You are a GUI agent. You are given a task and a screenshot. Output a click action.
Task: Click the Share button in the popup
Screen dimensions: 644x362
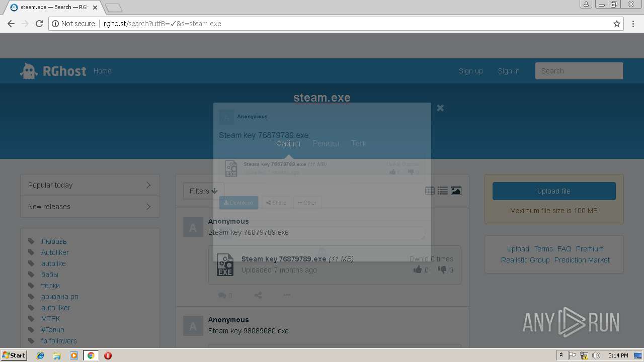276,203
